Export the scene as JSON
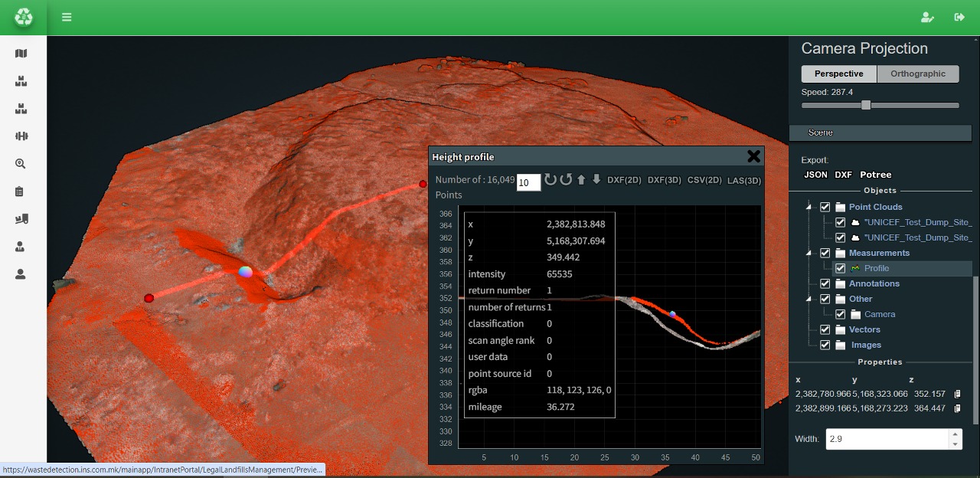 tap(815, 175)
